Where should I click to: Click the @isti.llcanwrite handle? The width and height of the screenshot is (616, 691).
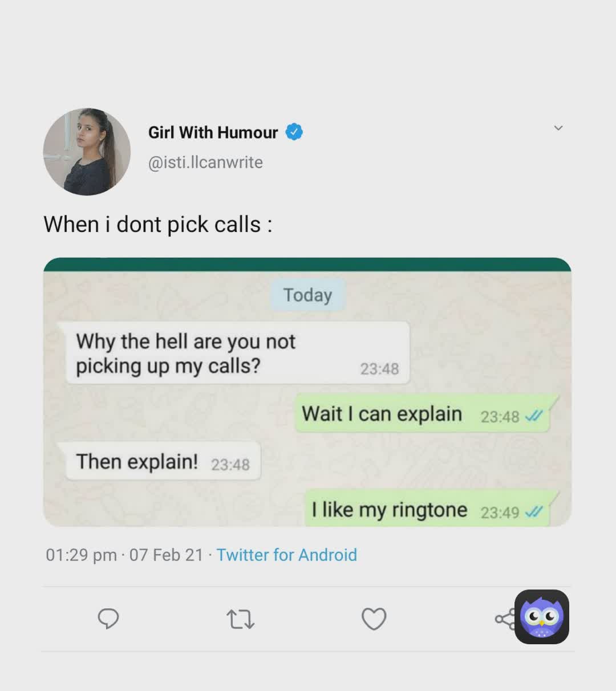(x=205, y=162)
